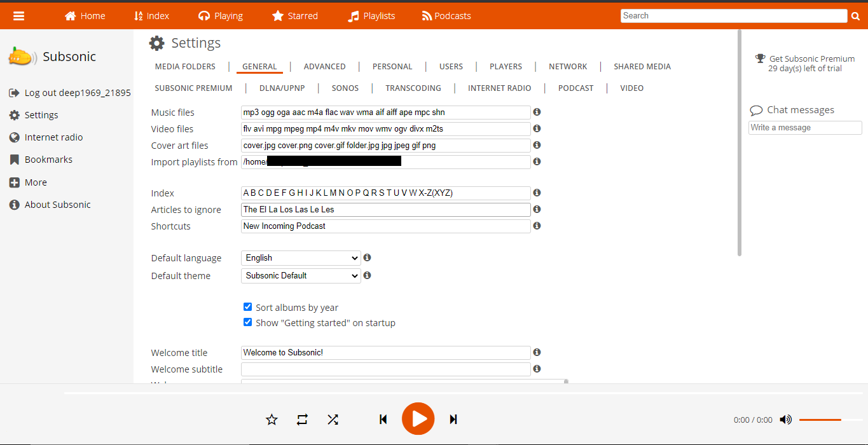868x445 pixels.
Task: Open the DLNA/UPNP settings tab
Action: tap(282, 88)
